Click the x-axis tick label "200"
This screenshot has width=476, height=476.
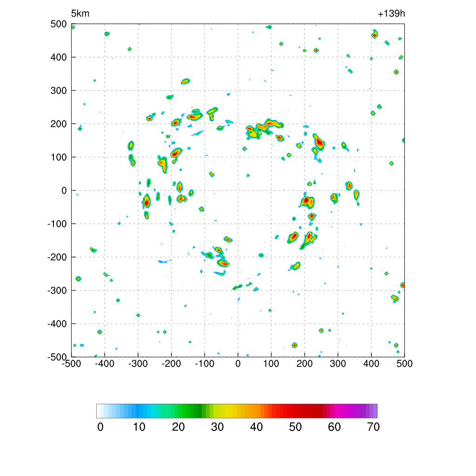pos(304,364)
